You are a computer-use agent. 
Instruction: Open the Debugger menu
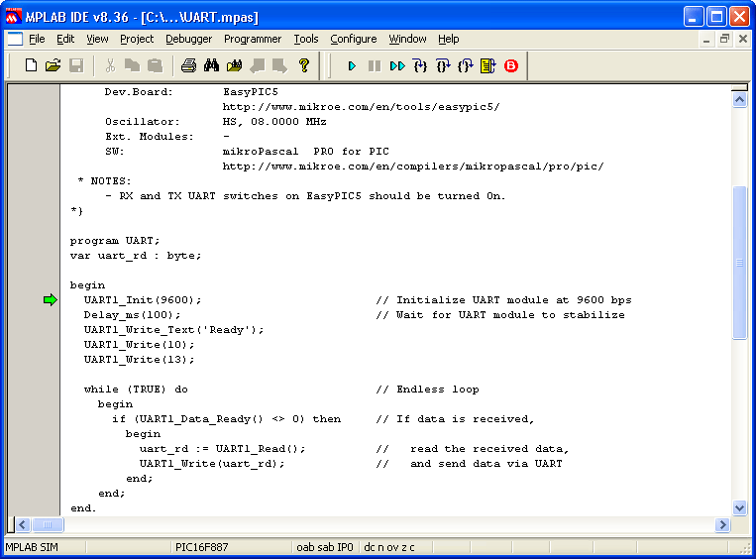tap(188, 39)
